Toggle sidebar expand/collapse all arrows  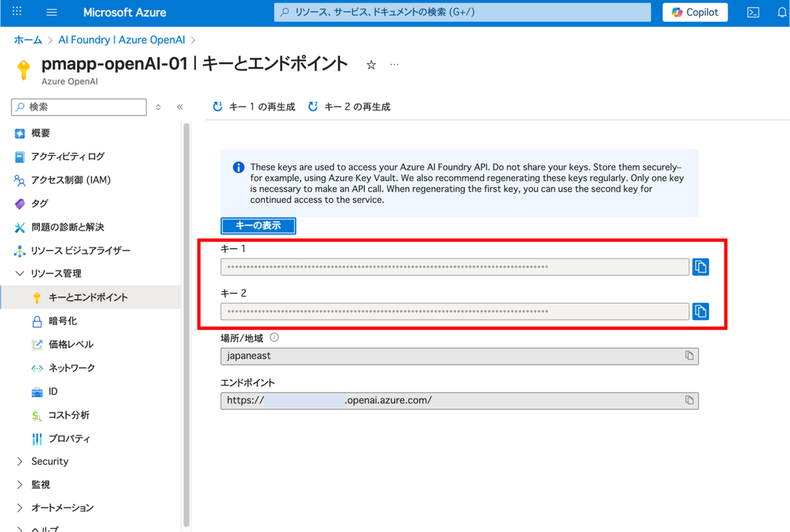[158, 106]
